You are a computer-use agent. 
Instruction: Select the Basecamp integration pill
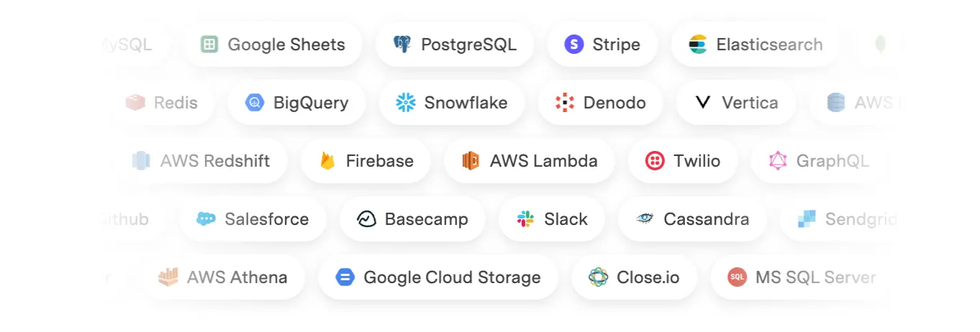pos(412,219)
